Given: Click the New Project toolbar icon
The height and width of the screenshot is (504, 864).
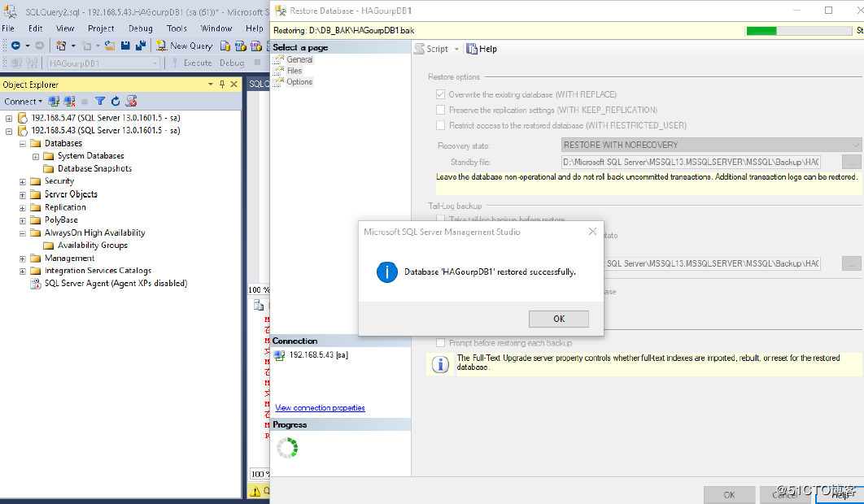Looking at the screenshot, I should (61, 46).
